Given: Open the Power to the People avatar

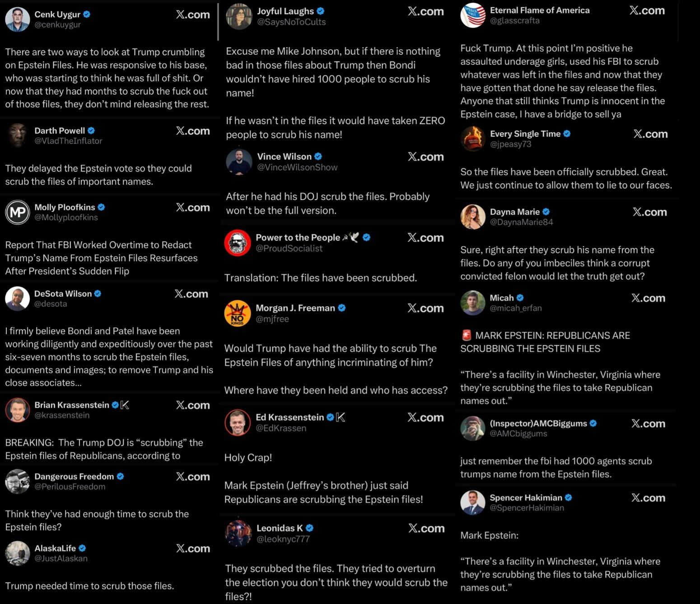Looking at the screenshot, I should point(238,242).
